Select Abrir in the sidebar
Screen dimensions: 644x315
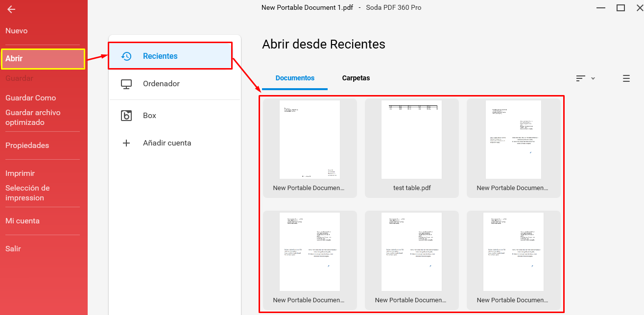pyautogui.click(x=43, y=59)
